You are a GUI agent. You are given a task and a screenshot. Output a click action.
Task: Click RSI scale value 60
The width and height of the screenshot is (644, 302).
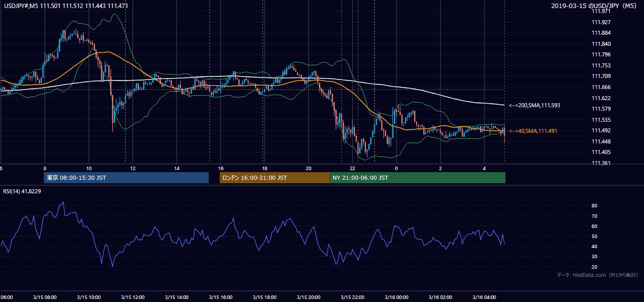click(595, 226)
